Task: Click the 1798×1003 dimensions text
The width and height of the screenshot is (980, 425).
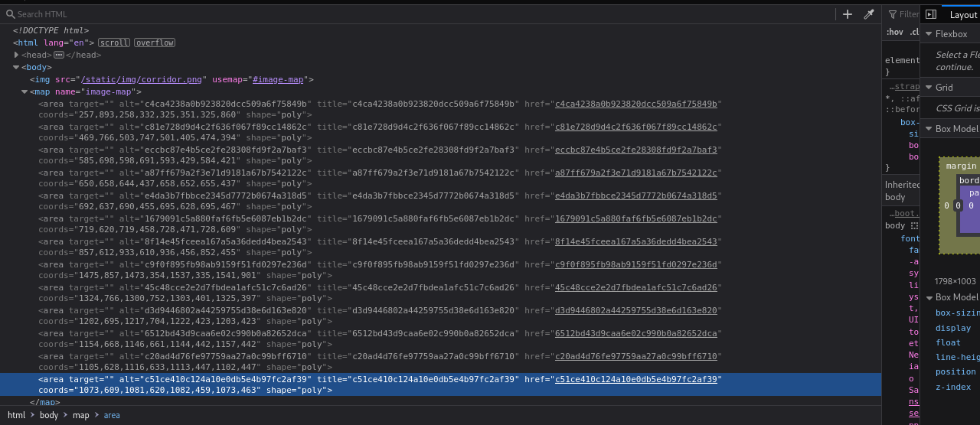Action: 955,281
